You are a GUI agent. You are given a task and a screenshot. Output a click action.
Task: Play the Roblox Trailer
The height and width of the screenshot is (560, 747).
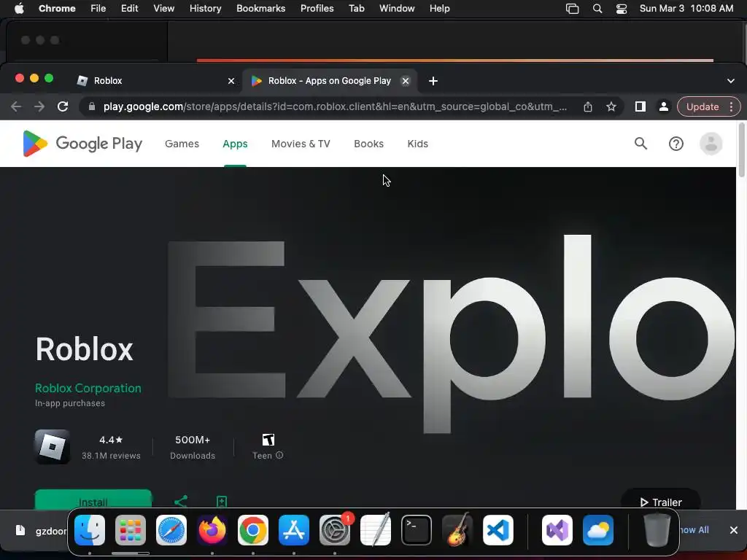pyautogui.click(x=661, y=501)
